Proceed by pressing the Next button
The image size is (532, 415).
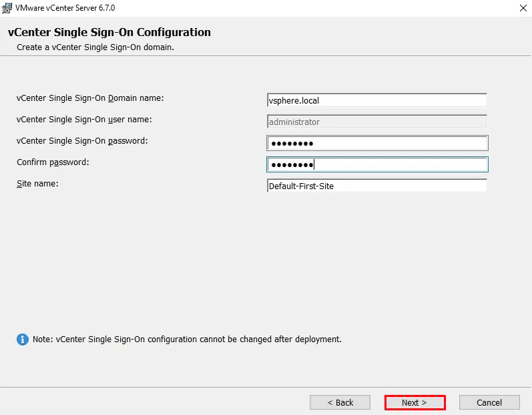[x=415, y=402]
